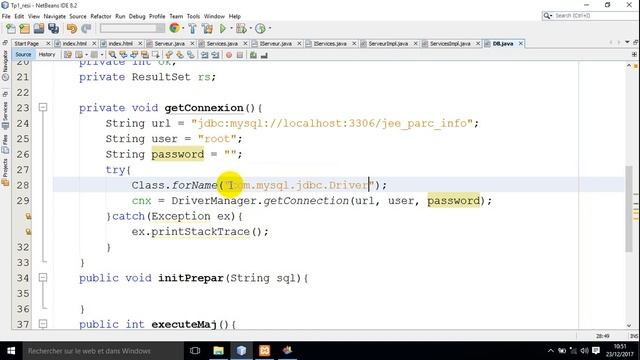640x360 pixels.
Task: Click the hint lightbulb beside printStackTrace line
Action: tap(28, 232)
